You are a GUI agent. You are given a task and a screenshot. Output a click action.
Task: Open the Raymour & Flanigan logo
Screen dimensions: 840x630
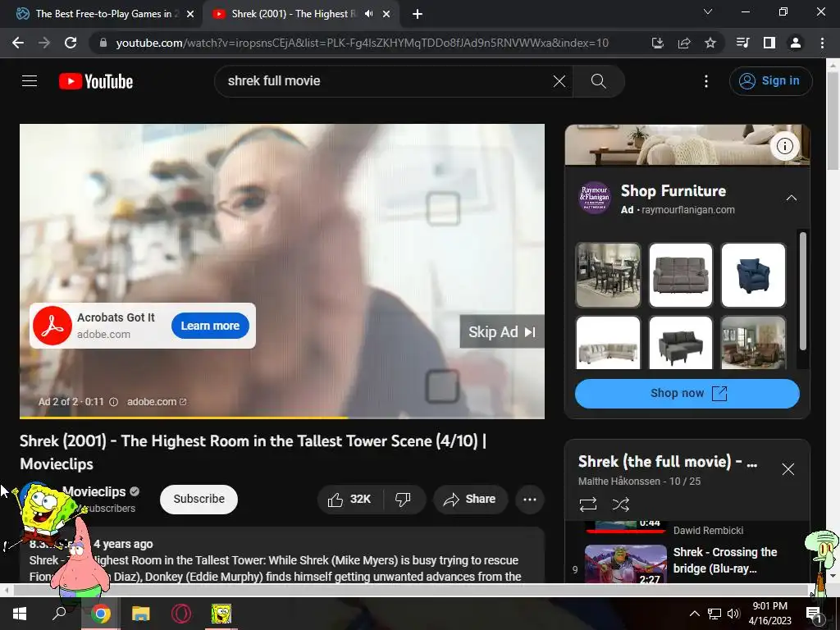pos(595,198)
